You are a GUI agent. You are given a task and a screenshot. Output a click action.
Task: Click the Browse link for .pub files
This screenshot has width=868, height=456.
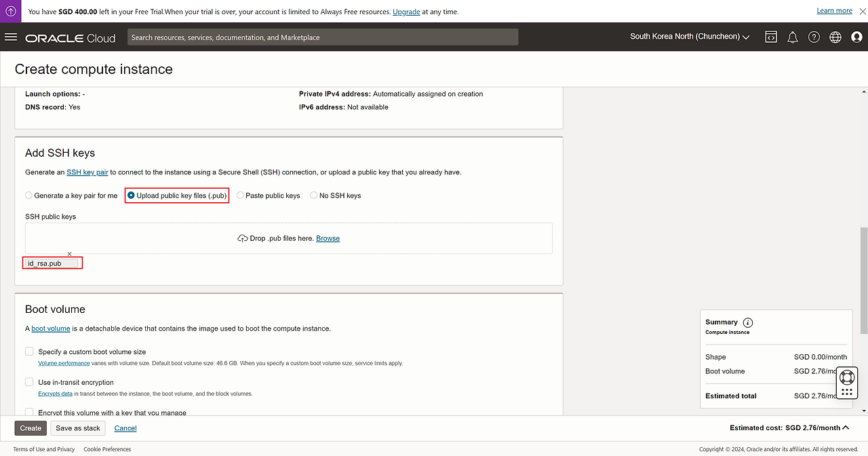(328, 238)
